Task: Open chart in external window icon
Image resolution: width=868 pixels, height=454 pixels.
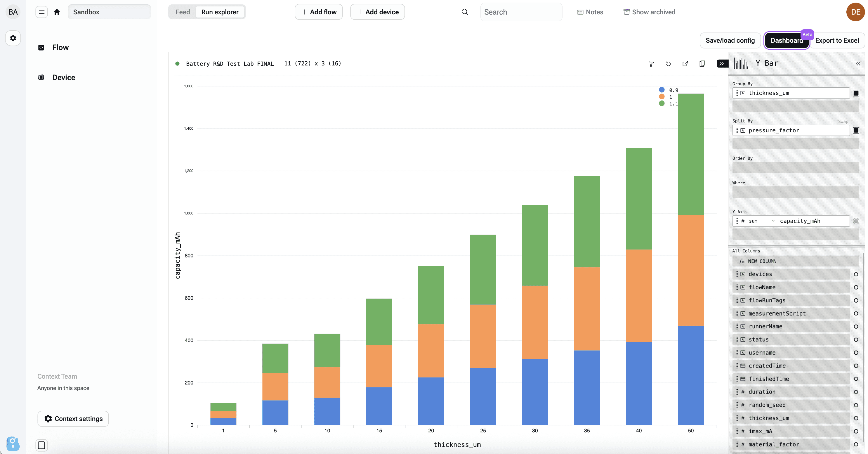Action: (685, 64)
